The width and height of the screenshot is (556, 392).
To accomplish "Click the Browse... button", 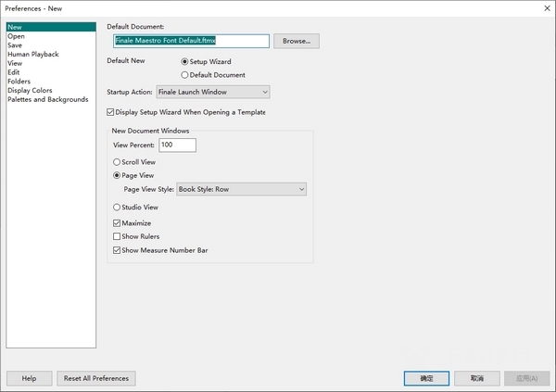I will tap(296, 42).
